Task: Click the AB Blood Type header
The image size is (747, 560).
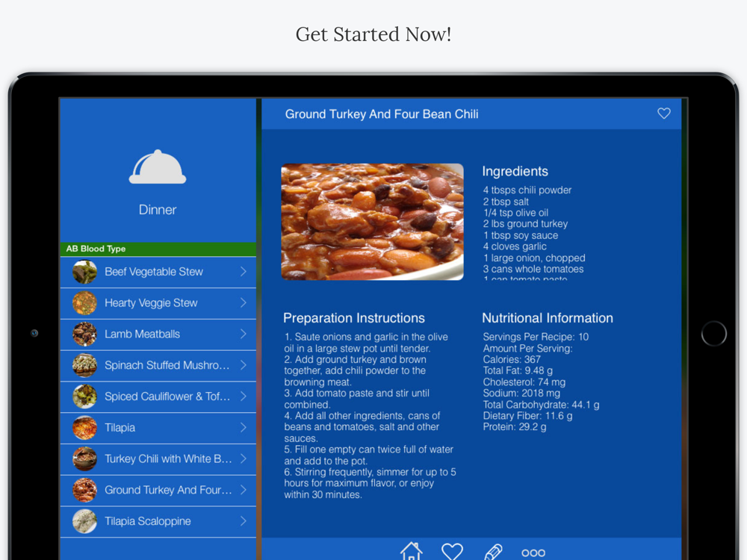Action: 158,249
